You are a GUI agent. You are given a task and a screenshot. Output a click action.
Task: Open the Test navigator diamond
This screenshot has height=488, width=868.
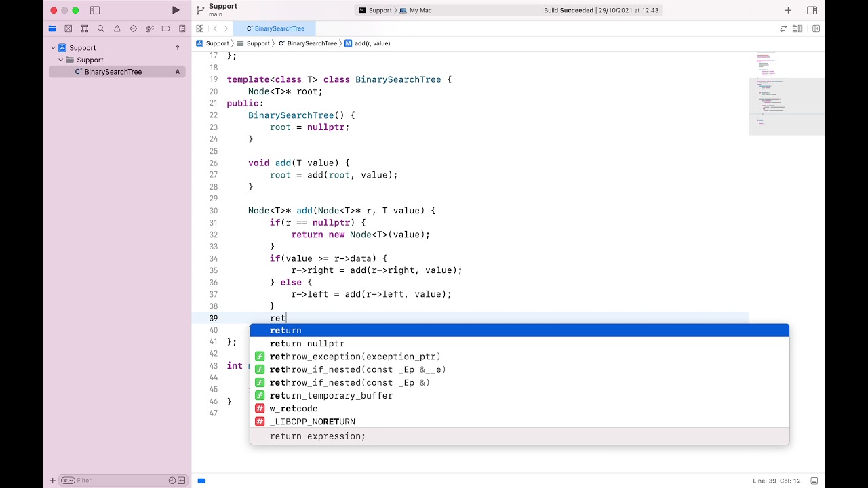(x=134, y=28)
